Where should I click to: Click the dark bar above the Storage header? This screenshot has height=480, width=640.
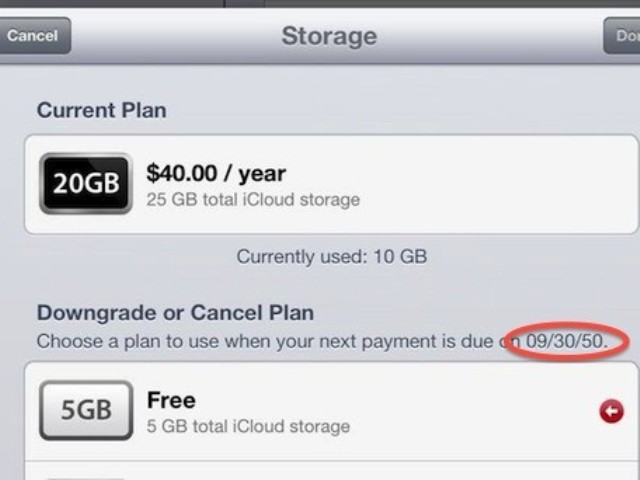pyautogui.click(x=320, y=3)
